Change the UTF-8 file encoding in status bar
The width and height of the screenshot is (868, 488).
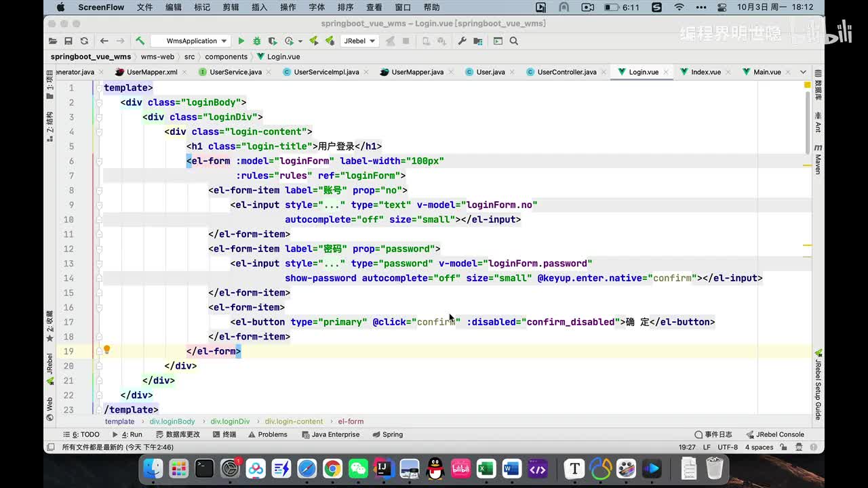point(728,447)
